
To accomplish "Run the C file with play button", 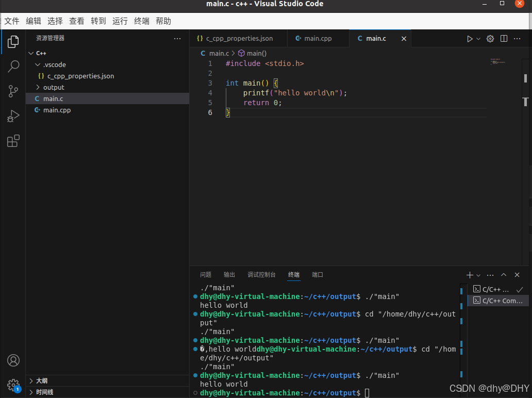I will coord(470,39).
